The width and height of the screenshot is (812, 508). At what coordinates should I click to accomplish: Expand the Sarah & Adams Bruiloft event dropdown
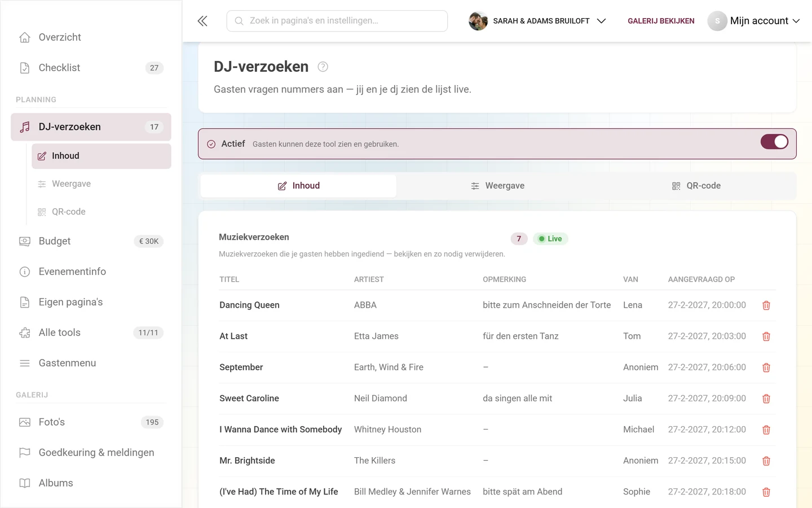[x=537, y=21]
